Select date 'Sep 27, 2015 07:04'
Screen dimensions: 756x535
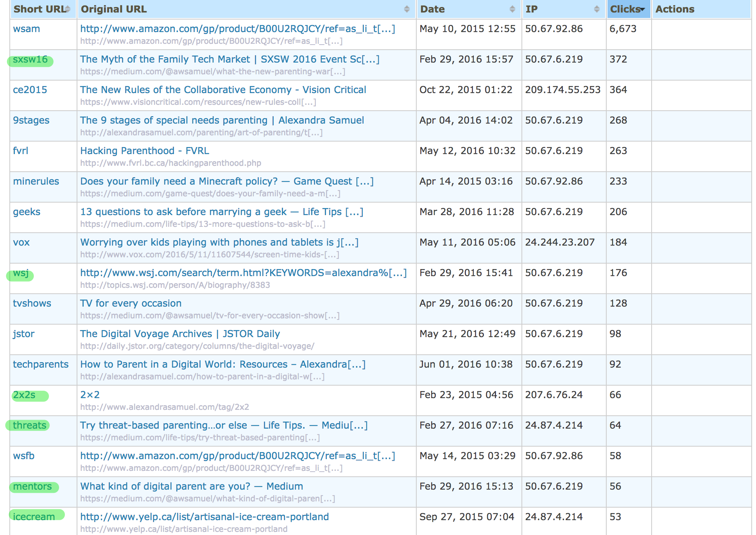pyautogui.click(x=467, y=517)
